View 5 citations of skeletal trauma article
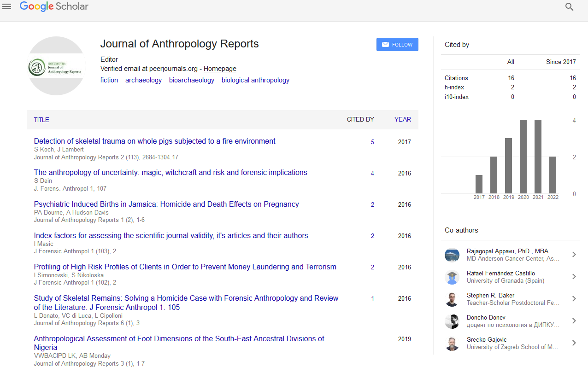This screenshot has width=588, height=373. point(372,142)
